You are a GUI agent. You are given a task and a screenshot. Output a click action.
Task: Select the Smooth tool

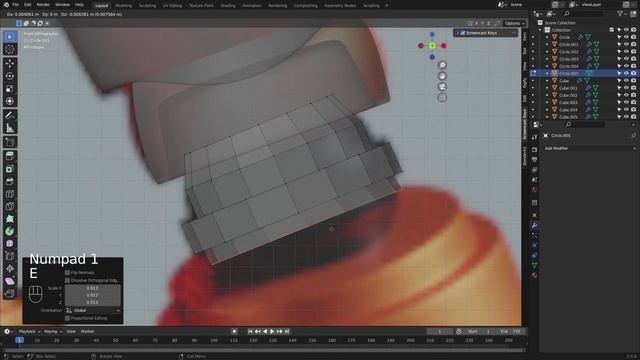10,244
